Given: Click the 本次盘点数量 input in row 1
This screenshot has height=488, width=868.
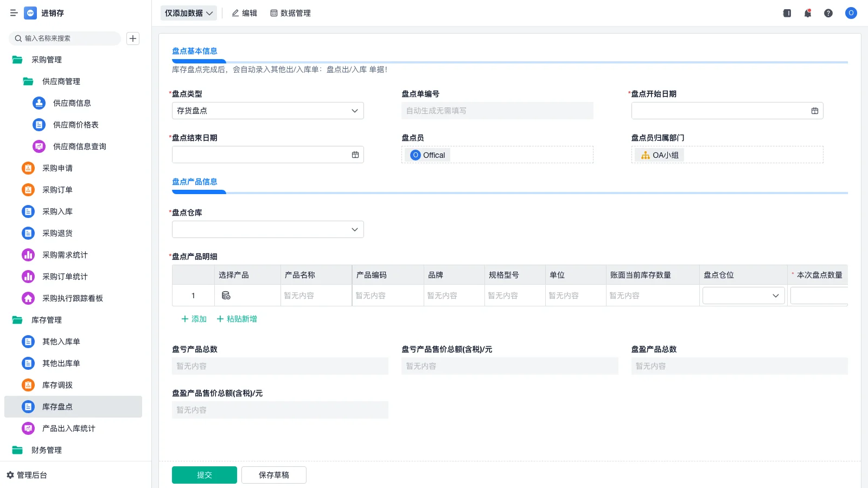Looking at the screenshot, I should [819, 296].
